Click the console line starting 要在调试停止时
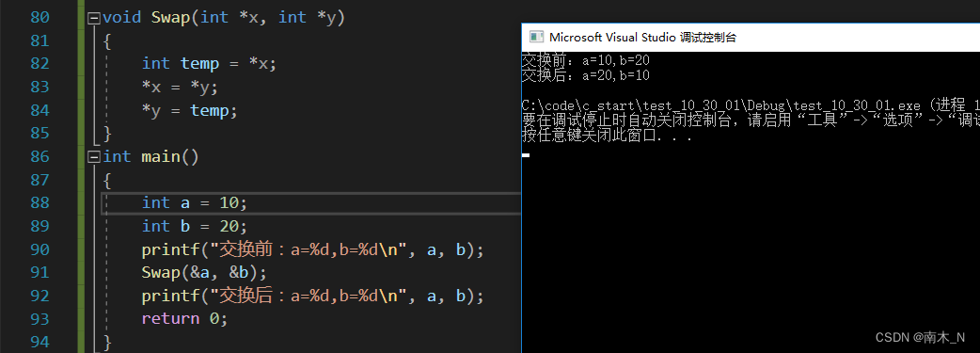 pyautogui.click(x=751, y=120)
